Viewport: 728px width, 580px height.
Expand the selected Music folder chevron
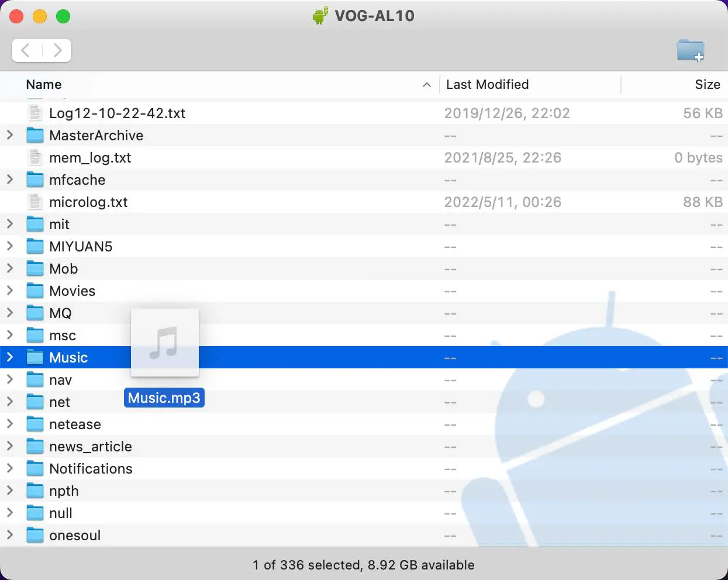(x=10, y=357)
